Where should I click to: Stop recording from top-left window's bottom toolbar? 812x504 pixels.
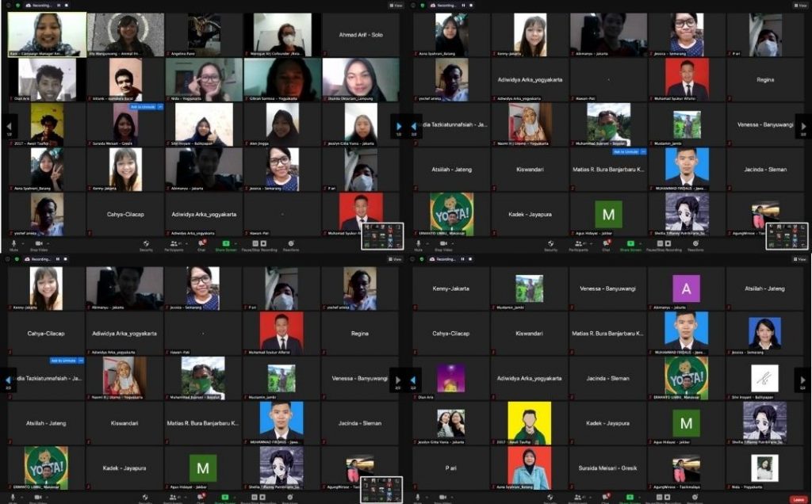tap(263, 243)
